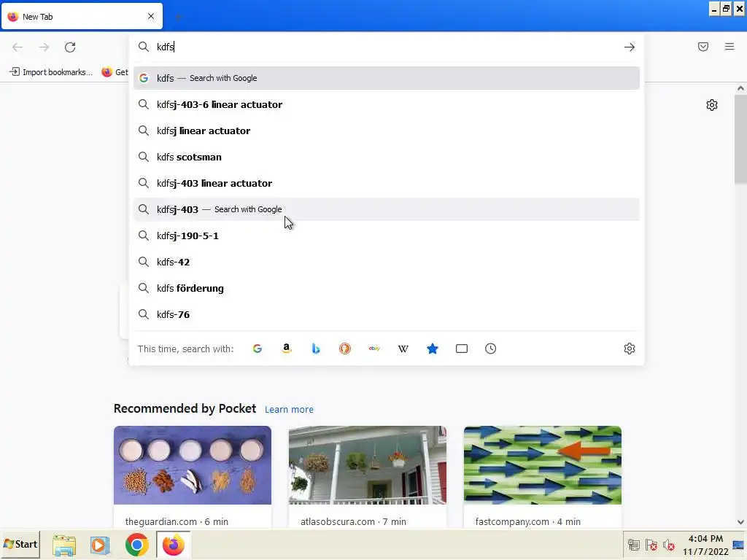
Task: Search bookmarks using the star icon
Action: 433,349
